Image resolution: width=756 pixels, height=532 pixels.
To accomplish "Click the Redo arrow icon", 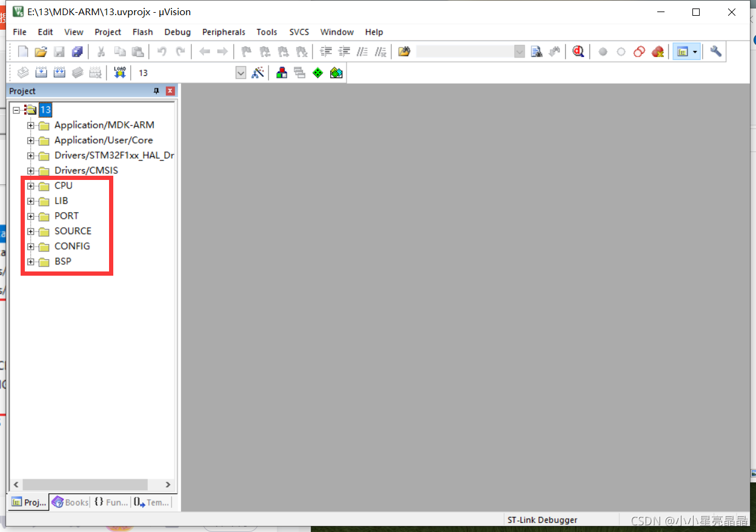I will (180, 52).
